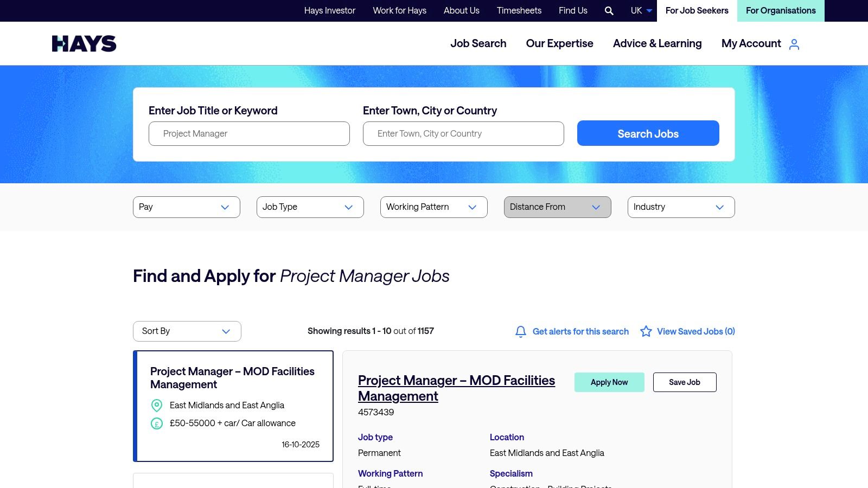This screenshot has width=868, height=488.
Task: Open the Timesheets link
Action: pyautogui.click(x=519, y=11)
